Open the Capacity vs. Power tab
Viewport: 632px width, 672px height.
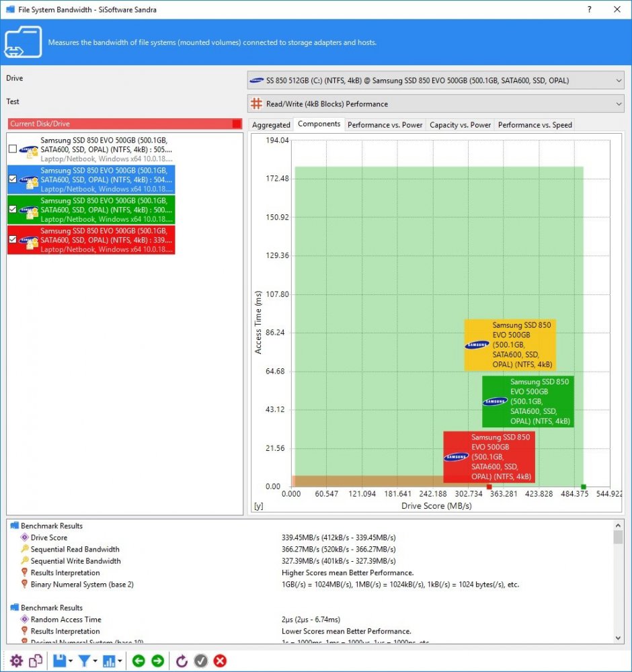pyautogui.click(x=460, y=125)
